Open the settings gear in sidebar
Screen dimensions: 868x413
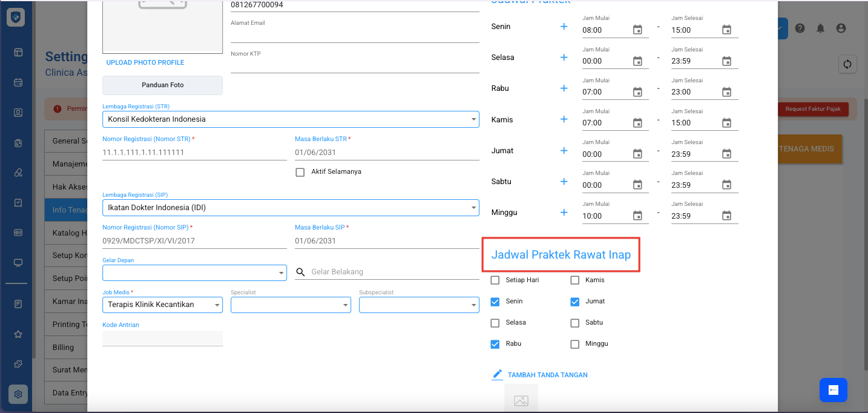click(x=18, y=394)
